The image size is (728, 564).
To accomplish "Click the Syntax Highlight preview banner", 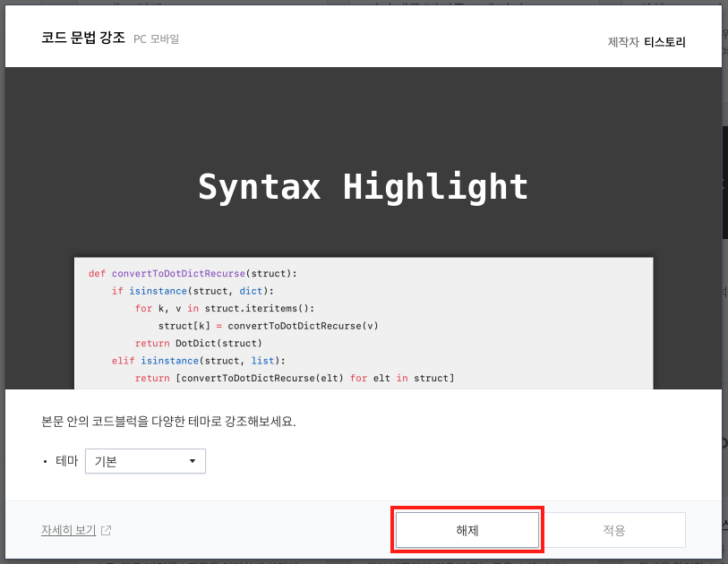I will [363, 228].
